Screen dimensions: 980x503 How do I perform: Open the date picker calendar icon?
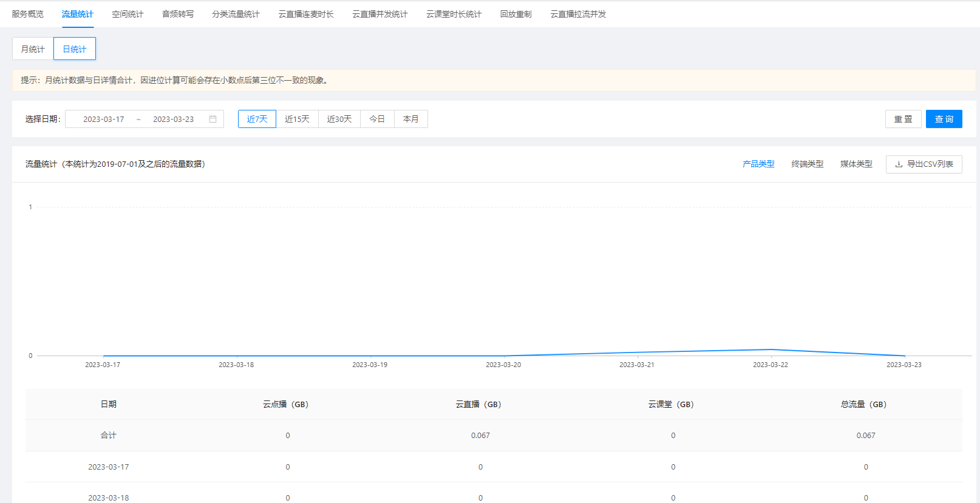(213, 119)
